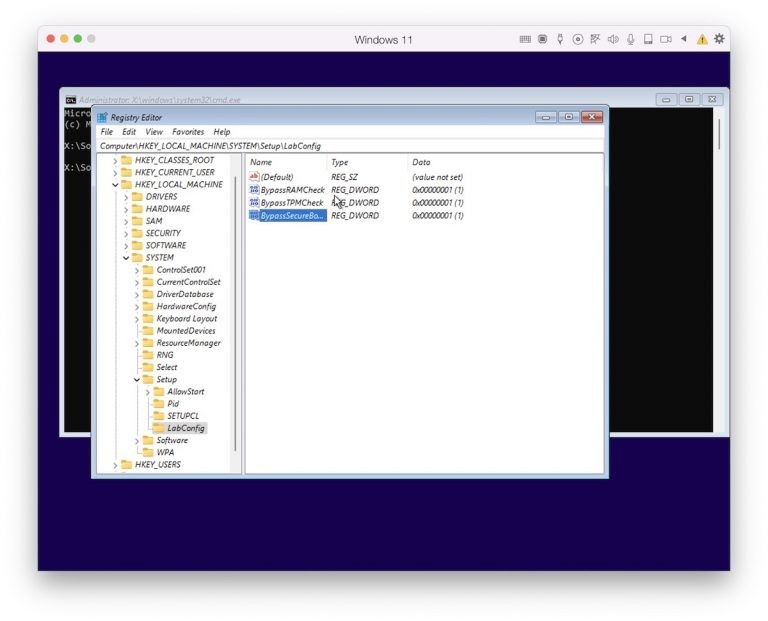This screenshot has width=768, height=621.
Task: Select the ResourceManager key
Action: pos(188,343)
